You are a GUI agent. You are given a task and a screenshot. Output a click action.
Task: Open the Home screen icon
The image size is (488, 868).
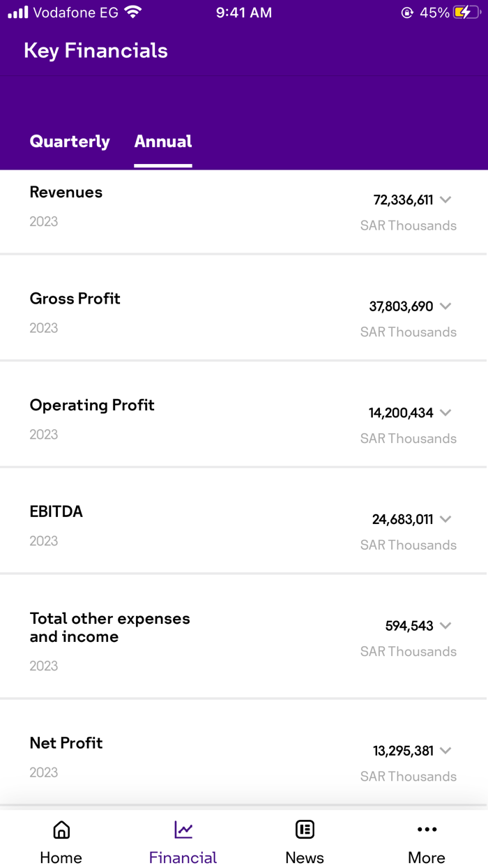[x=61, y=830]
